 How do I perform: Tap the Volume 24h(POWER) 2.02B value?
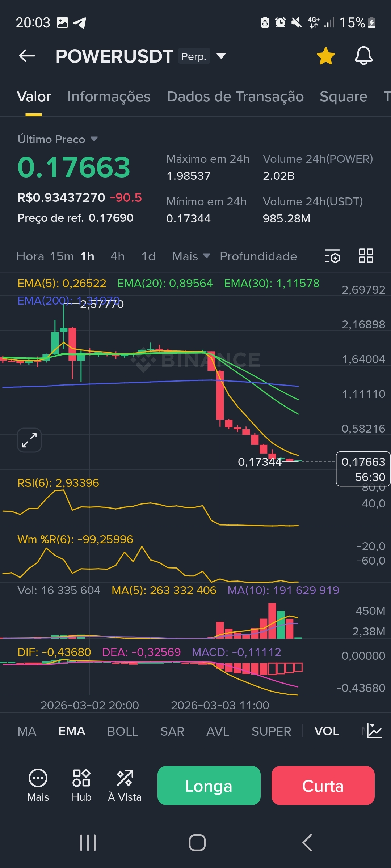click(x=278, y=176)
